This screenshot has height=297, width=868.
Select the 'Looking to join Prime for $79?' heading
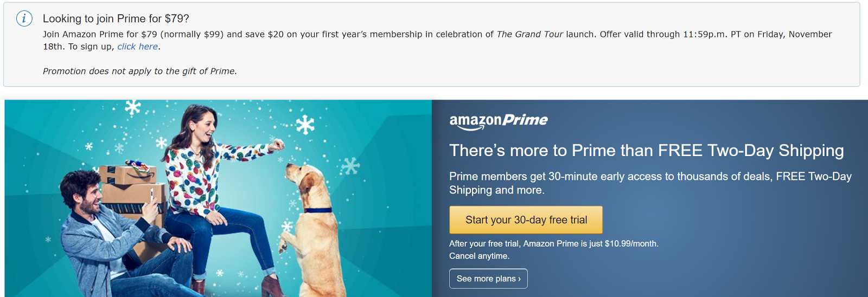pyautogui.click(x=116, y=18)
